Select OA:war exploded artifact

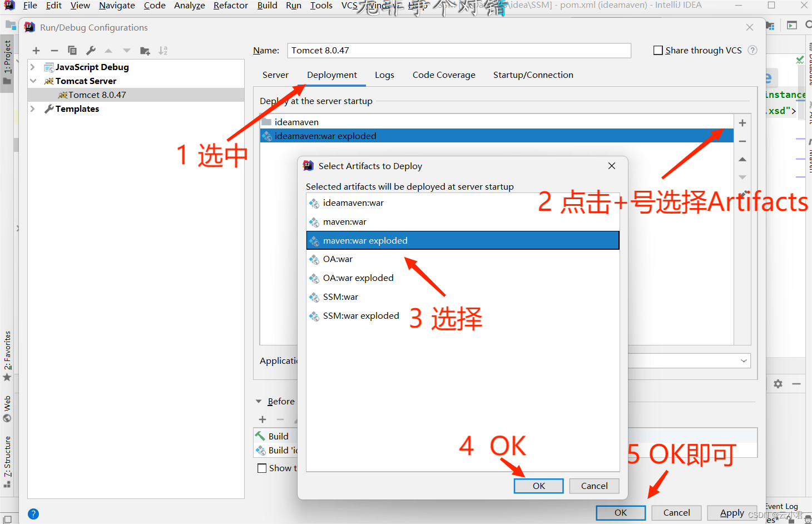(463, 278)
